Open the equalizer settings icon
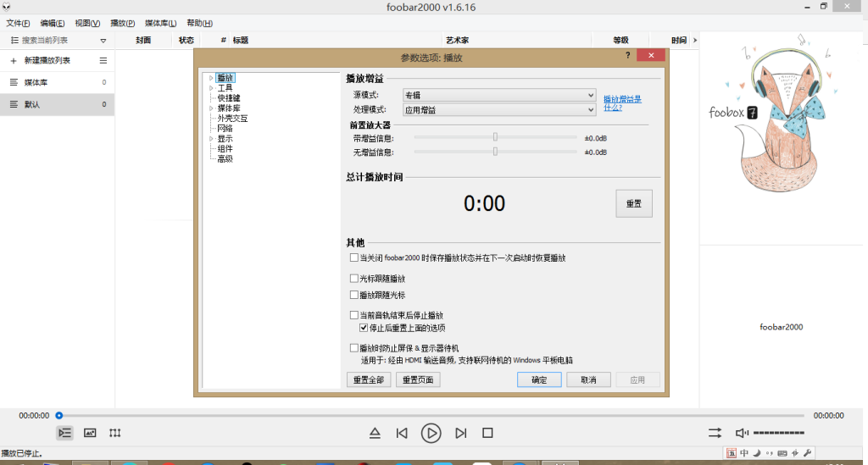868x465 pixels. click(114, 433)
